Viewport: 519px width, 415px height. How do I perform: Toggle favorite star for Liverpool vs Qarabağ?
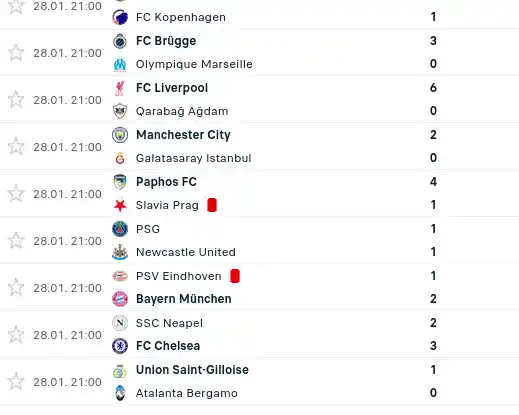click(16, 100)
